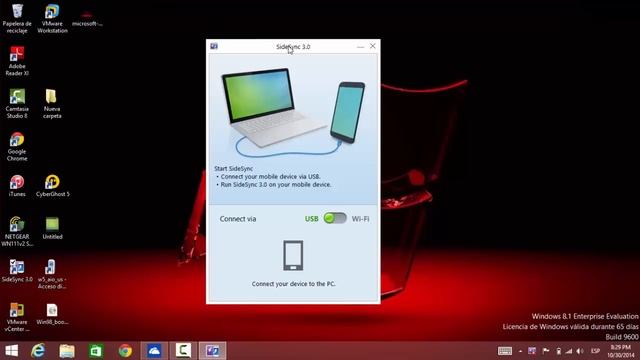Select the Nueva carpeta folder icon
The image size is (640, 360).
pos(52,104)
